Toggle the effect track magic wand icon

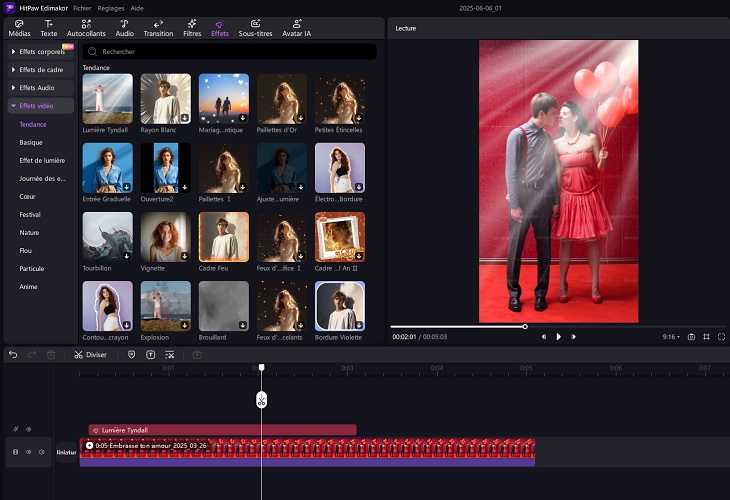click(x=15, y=429)
